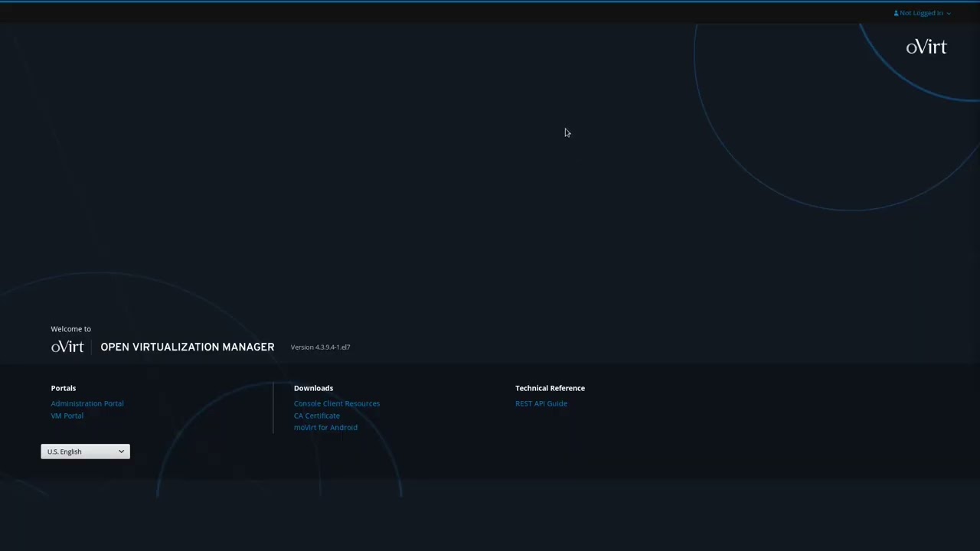
Task: Click the Downloads heading
Action: tap(313, 388)
